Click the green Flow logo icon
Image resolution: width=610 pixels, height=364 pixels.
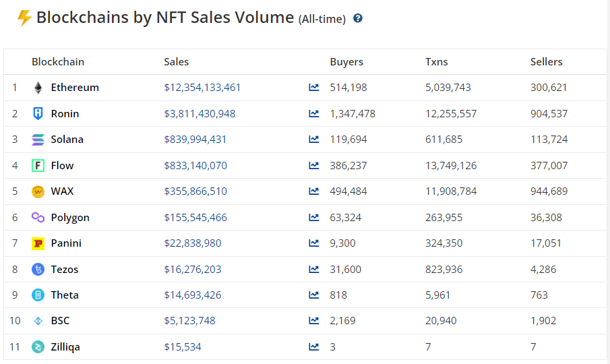[x=38, y=166]
